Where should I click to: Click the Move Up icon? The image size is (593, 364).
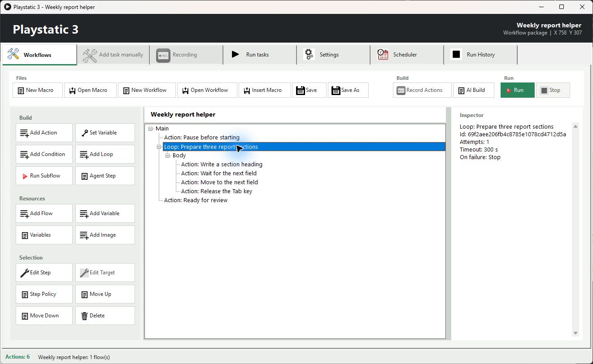(x=85, y=295)
